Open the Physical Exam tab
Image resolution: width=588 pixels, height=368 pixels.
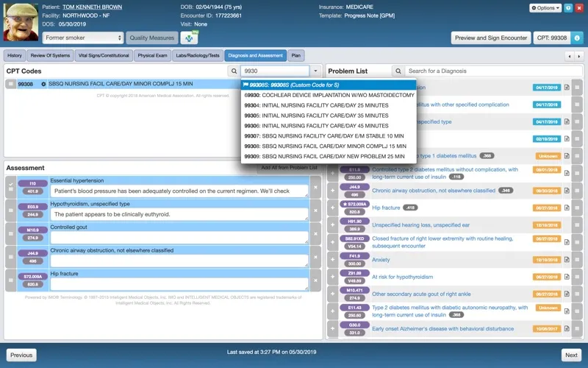[152, 56]
